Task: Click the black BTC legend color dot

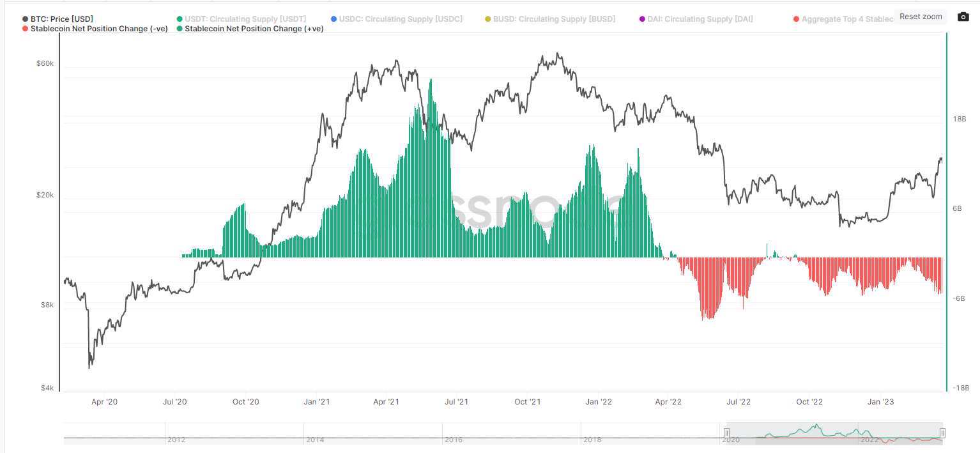Action: (25, 19)
